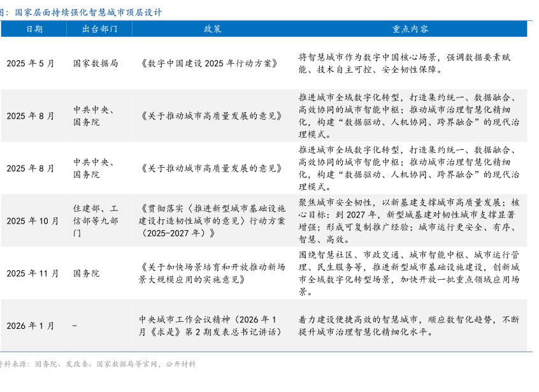This screenshot has height=392, width=539.
Task: Click the 加快场景培育 policy title
Action: point(212,273)
